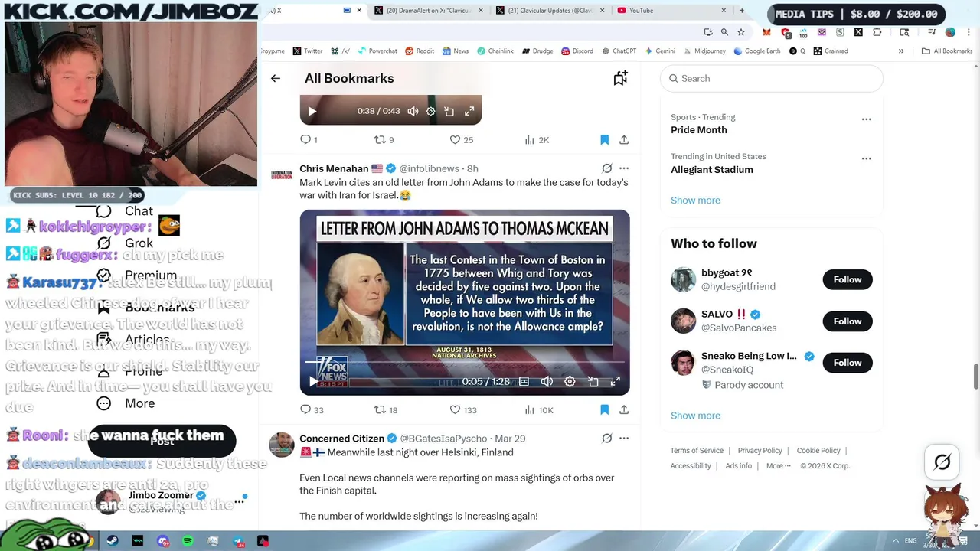Image resolution: width=980 pixels, height=551 pixels.
Task: Follow SALVO account
Action: [x=848, y=321]
